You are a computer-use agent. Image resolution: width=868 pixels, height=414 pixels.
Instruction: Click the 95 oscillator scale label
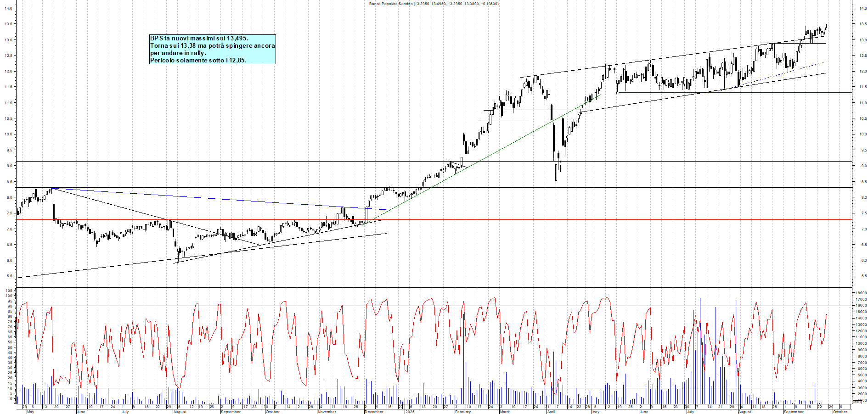click(x=10, y=301)
